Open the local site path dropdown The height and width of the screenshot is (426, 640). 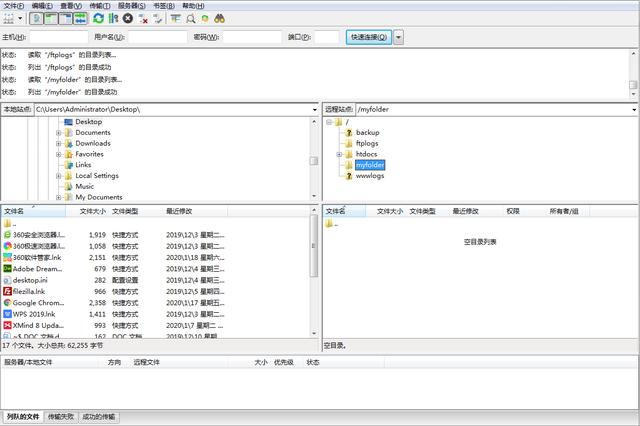tap(314, 109)
